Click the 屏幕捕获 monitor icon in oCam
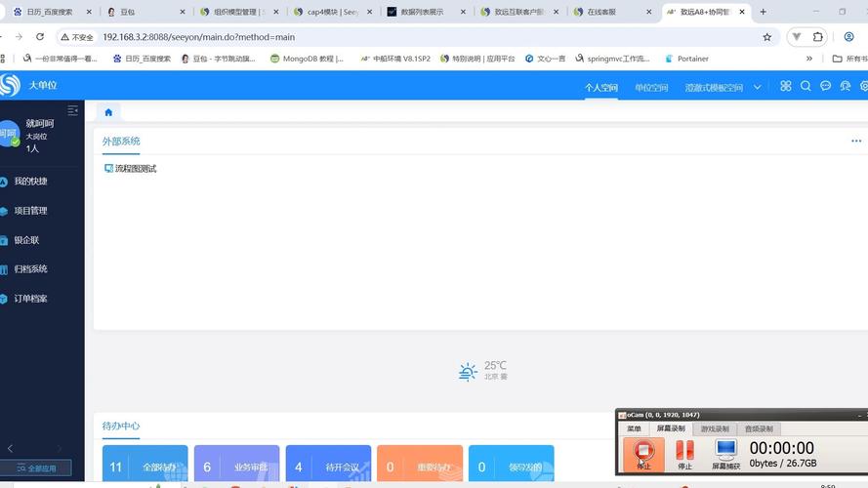The image size is (868, 488). click(x=725, y=454)
